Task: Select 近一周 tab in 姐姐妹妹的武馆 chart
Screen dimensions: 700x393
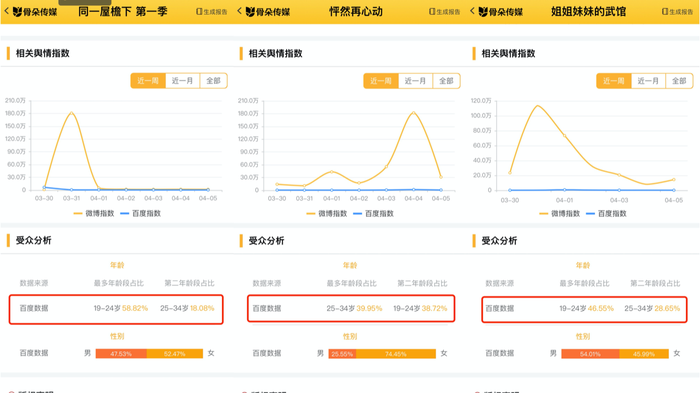Action: [614, 81]
